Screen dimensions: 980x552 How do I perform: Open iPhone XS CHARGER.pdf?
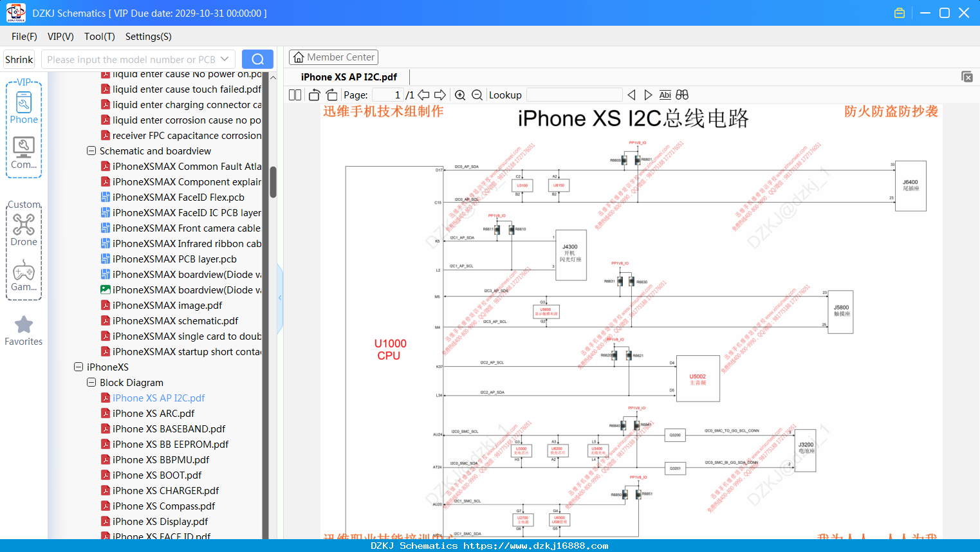[166, 491]
